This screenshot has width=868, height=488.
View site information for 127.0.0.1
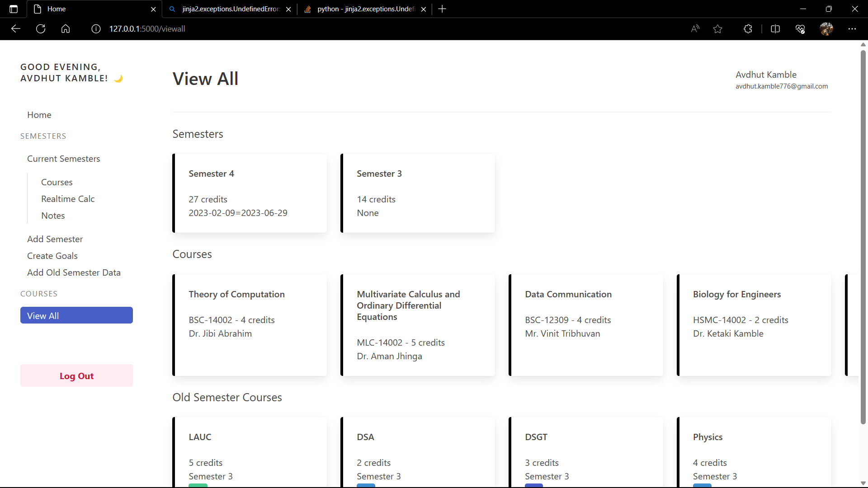(96, 28)
